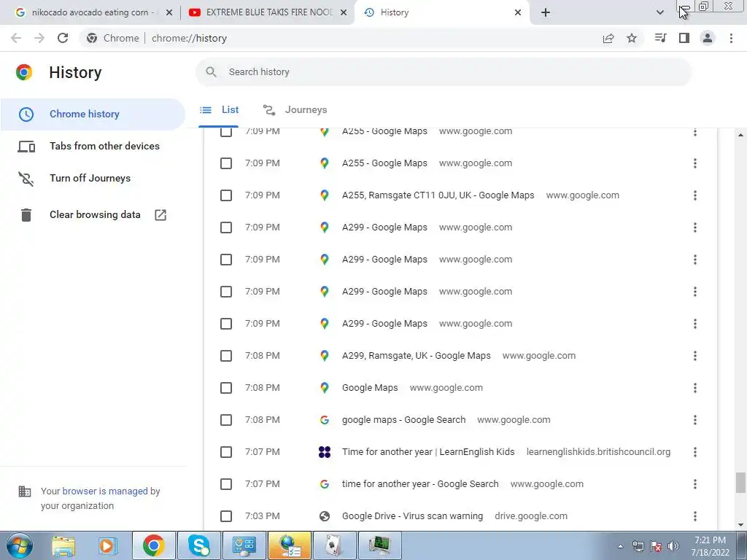Open more actions for Google Drive Virus scan warning

point(695,516)
